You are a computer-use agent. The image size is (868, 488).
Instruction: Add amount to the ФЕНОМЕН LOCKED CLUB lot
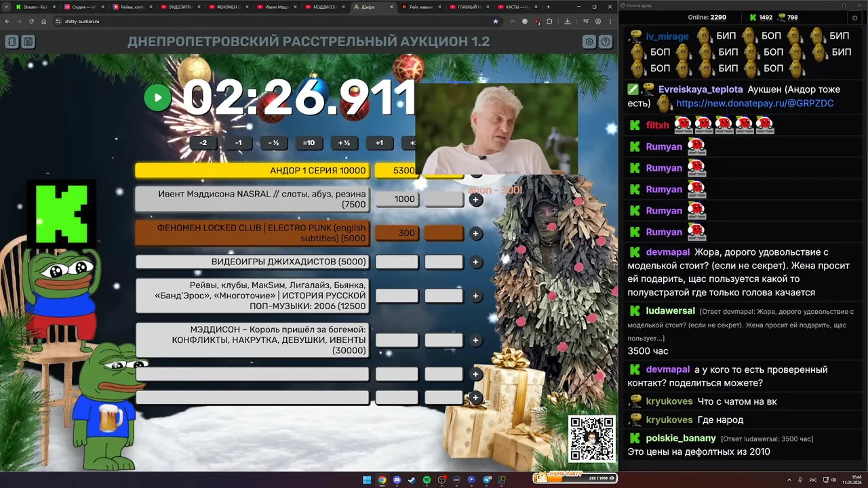pos(476,233)
